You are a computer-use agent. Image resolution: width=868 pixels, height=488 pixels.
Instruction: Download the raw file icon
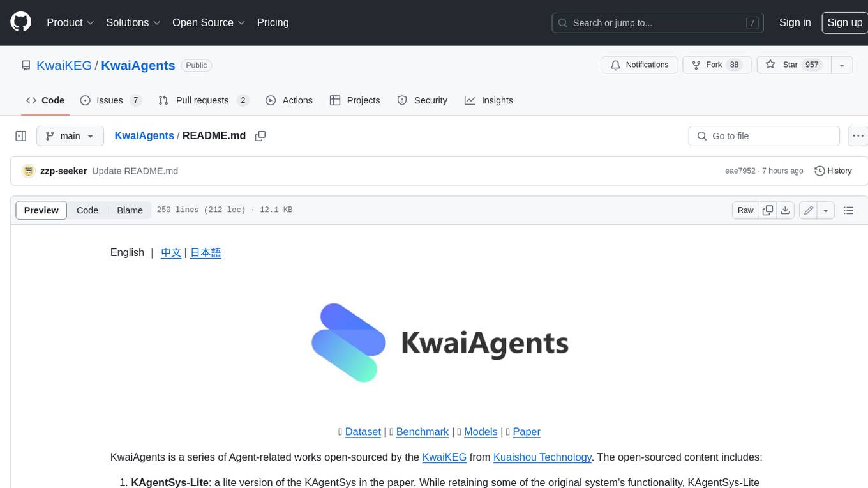[x=786, y=210]
